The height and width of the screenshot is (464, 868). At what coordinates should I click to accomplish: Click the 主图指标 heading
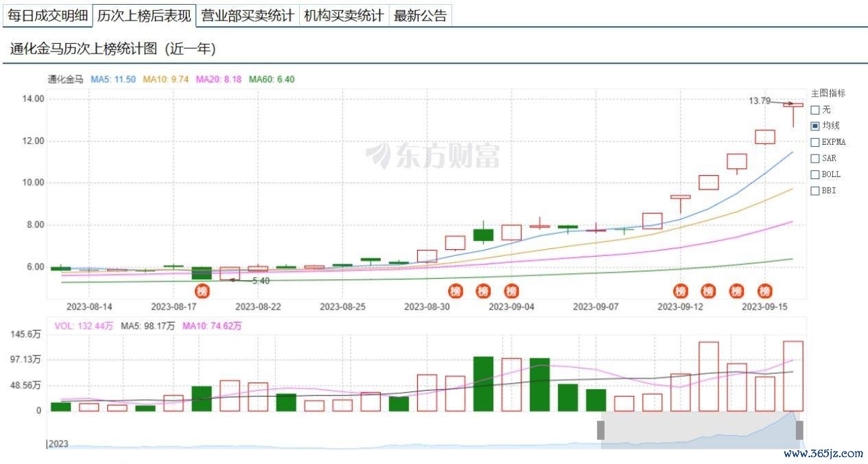[x=828, y=93]
